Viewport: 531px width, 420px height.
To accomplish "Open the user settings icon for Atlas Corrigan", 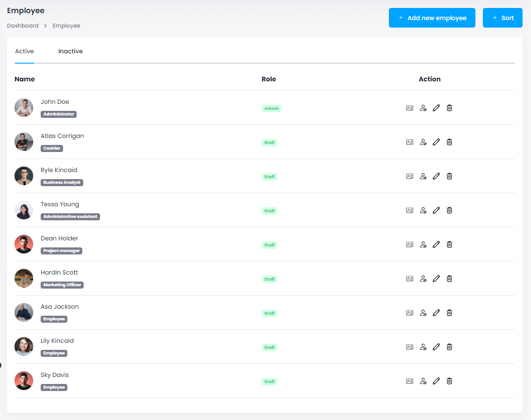I will (x=423, y=142).
